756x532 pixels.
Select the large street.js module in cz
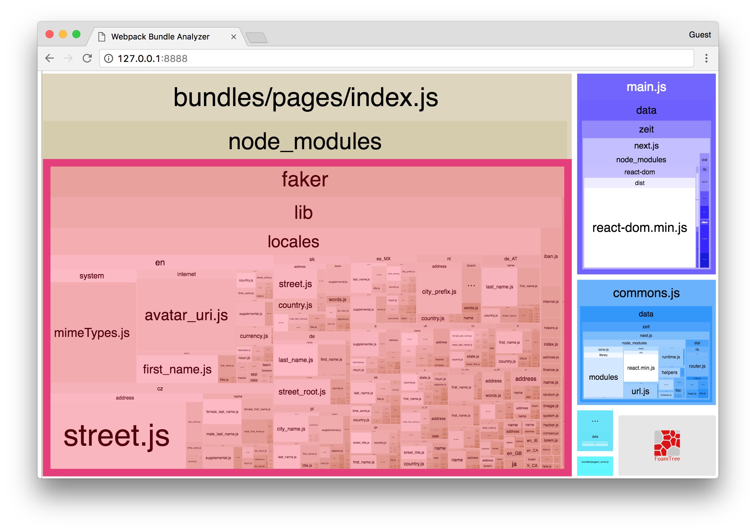point(117,436)
